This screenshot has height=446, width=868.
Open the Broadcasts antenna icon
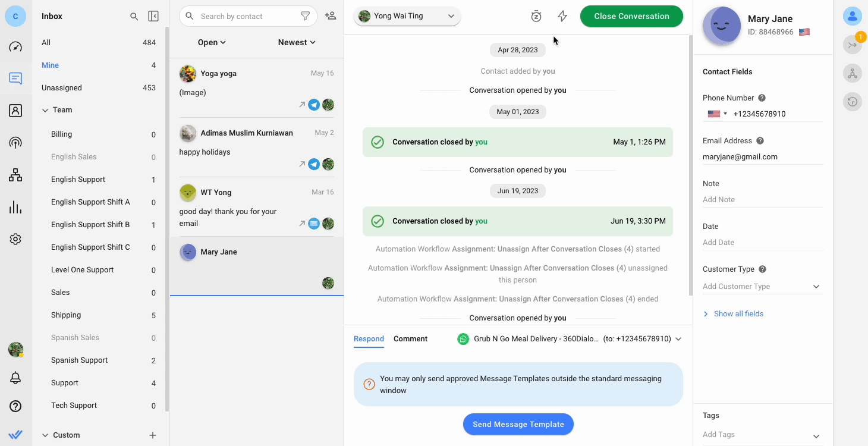coord(15,143)
